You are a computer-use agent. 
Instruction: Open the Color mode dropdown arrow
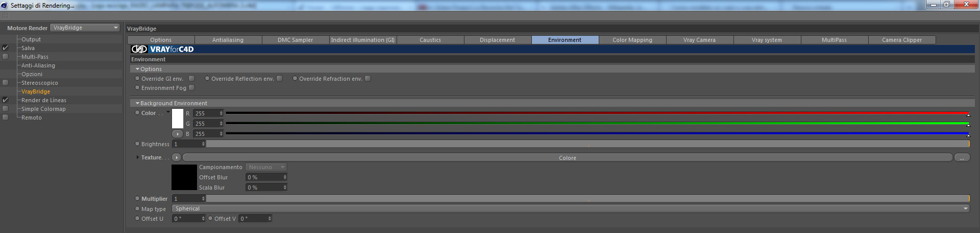(x=168, y=112)
